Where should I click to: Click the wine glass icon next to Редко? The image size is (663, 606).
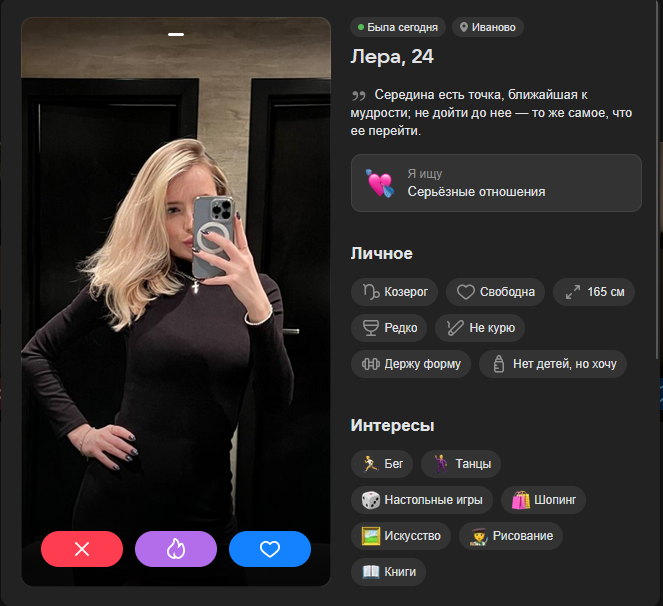371,328
